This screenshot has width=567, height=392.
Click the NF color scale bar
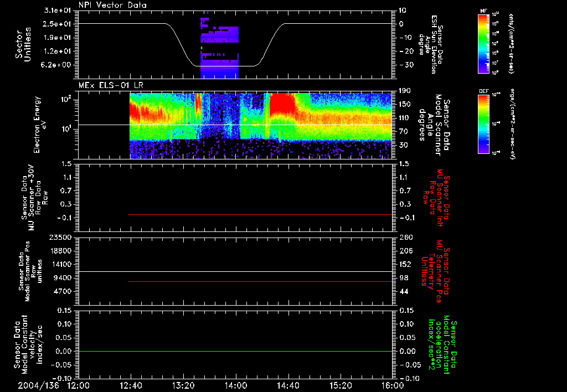484,44
